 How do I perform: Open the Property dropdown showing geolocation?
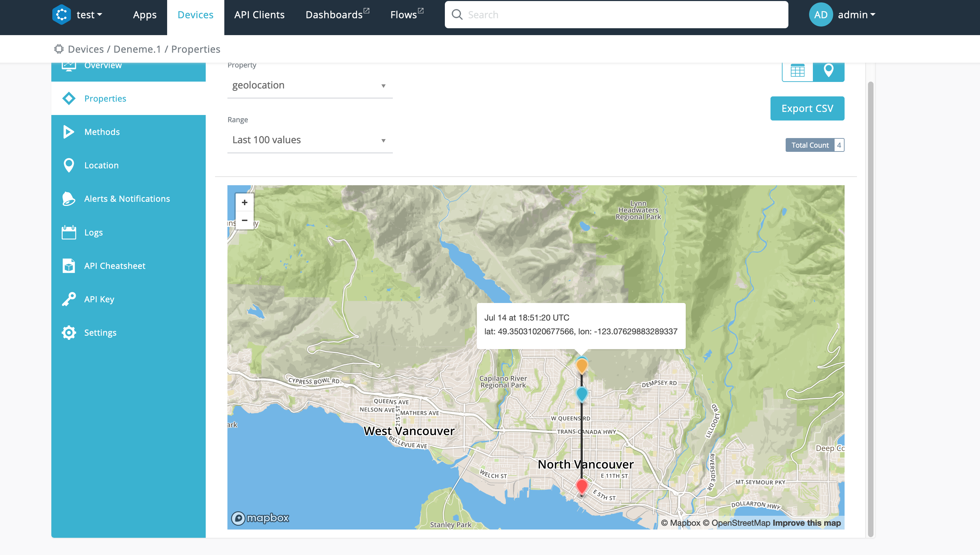coord(309,85)
